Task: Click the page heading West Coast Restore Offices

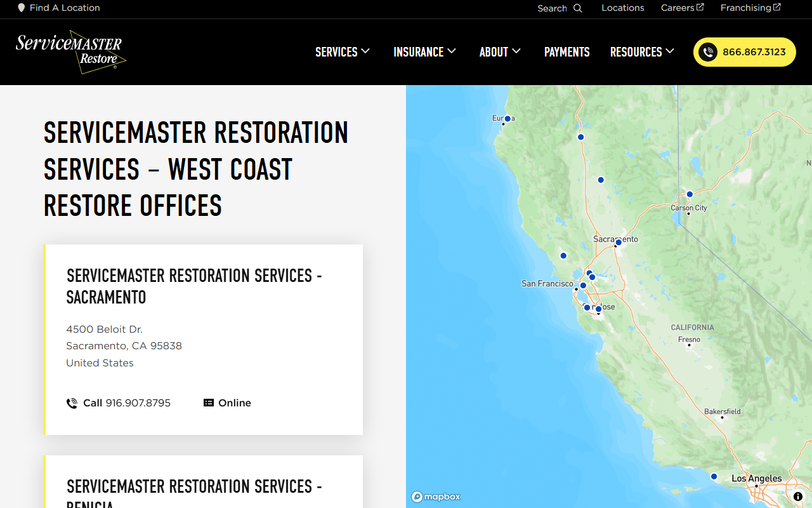Action: coord(196,169)
